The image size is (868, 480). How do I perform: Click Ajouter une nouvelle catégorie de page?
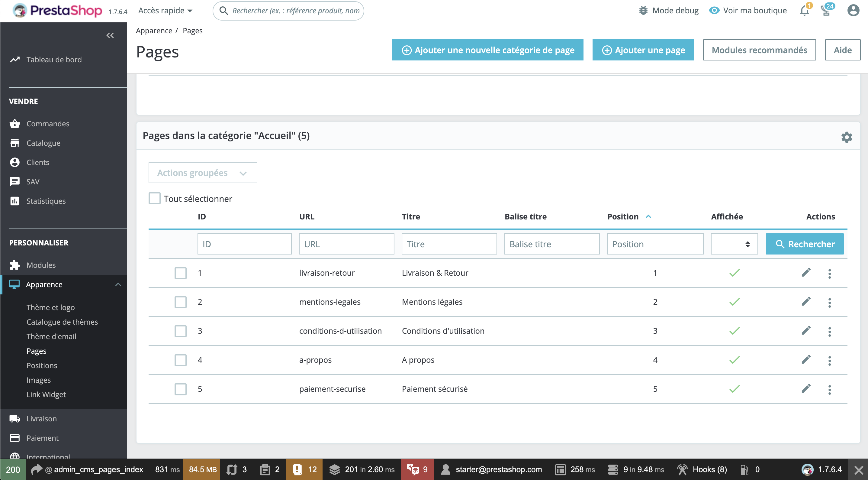coord(487,50)
